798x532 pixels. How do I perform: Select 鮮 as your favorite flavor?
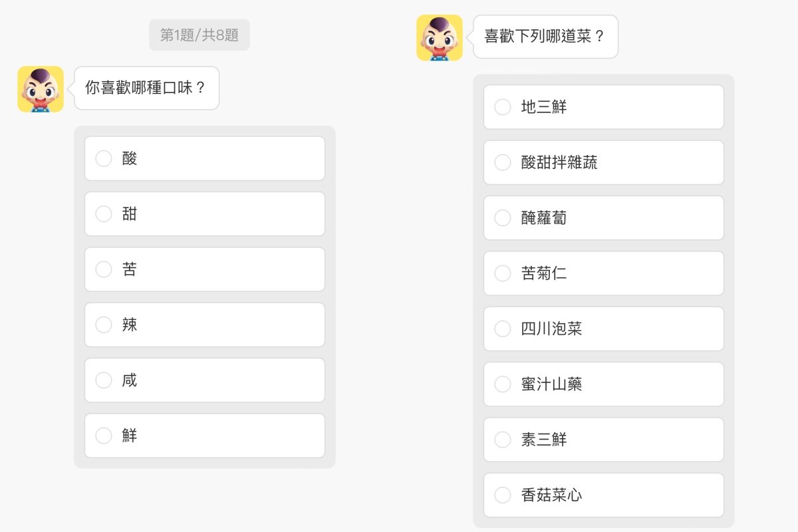coord(204,436)
